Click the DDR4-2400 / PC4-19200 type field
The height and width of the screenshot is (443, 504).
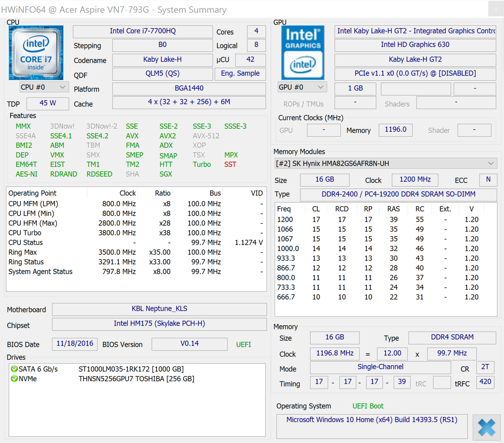click(x=398, y=195)
